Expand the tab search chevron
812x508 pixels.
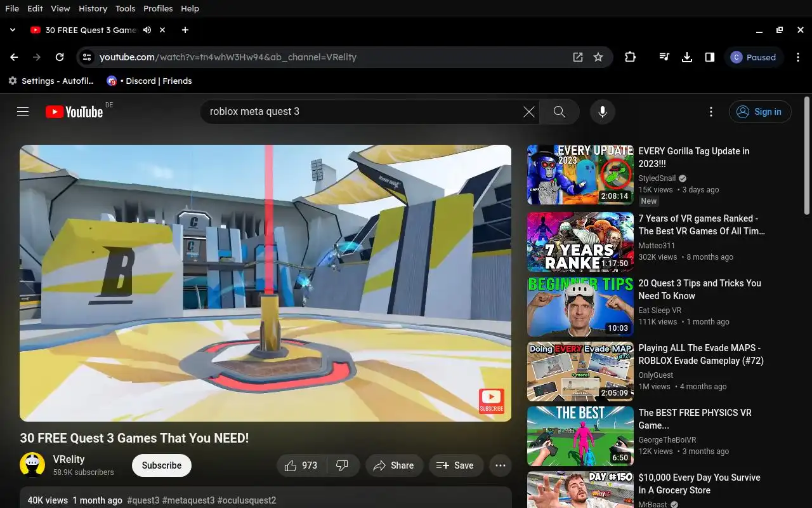pyautogui.click(x=12, y=30)
